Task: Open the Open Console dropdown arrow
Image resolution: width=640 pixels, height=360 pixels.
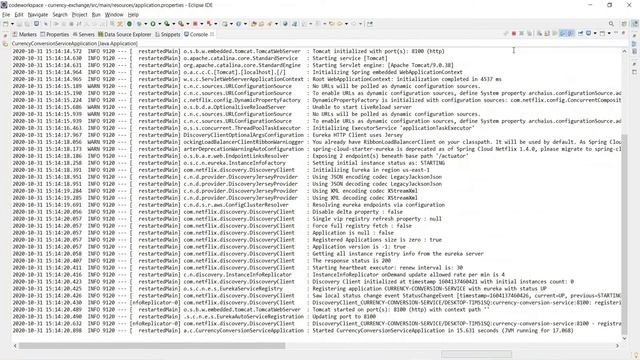Action: click(x=609, y=33)
